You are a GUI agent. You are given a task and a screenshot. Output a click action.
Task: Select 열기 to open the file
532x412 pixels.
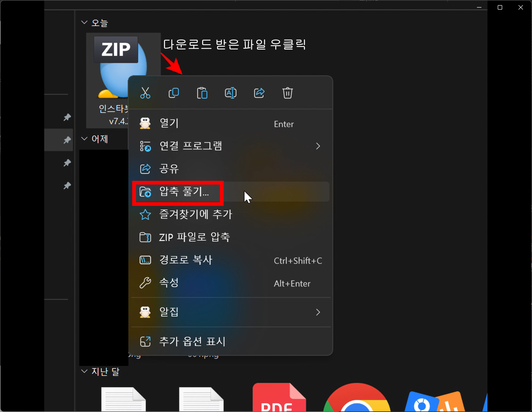[x=230, y=123]
